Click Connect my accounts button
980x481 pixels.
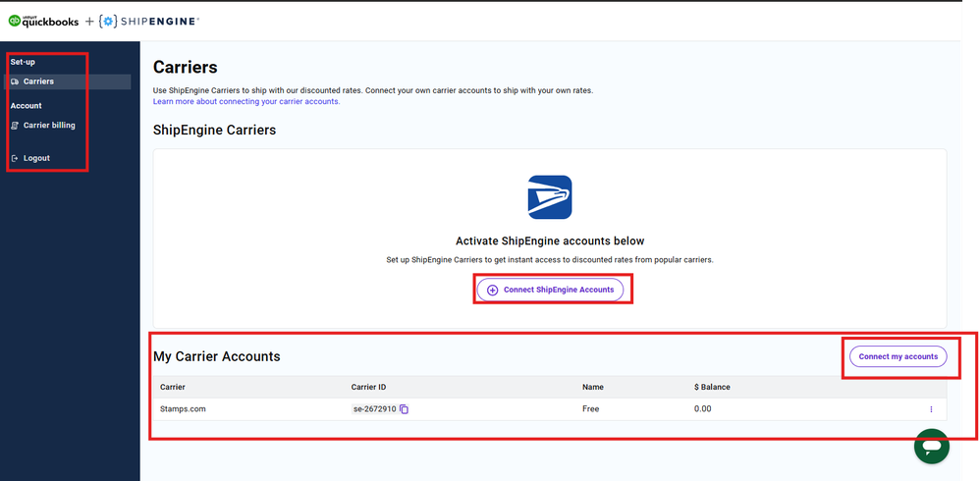(898, 356)
